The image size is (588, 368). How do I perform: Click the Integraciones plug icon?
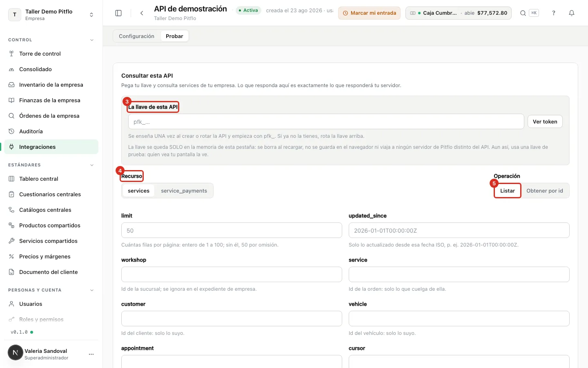click(11, 147)
